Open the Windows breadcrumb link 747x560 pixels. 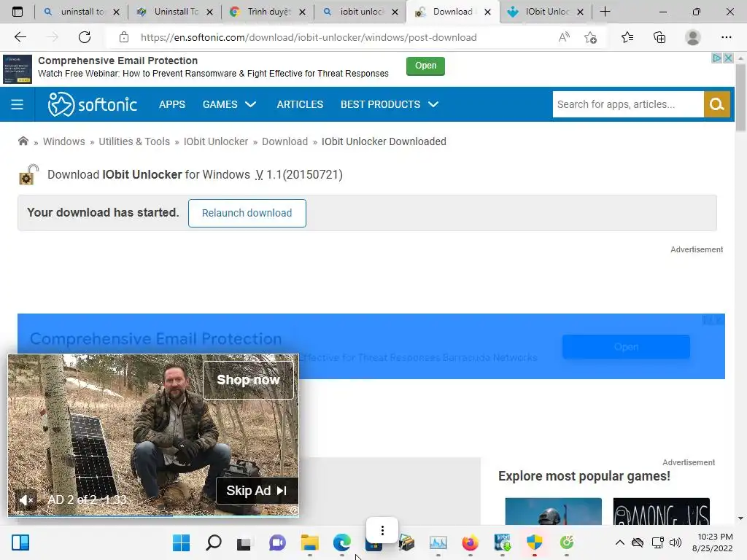[64, 141]
